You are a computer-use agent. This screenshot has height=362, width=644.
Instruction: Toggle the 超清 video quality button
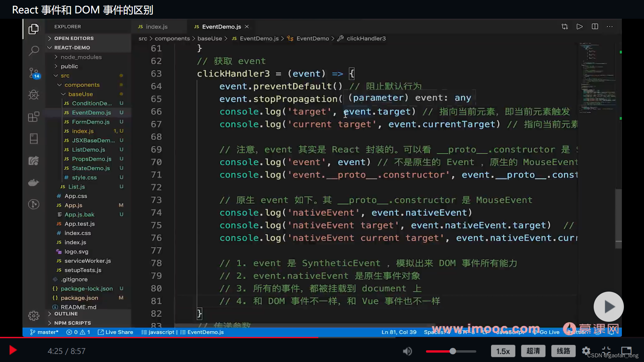[x=533, y=351]
